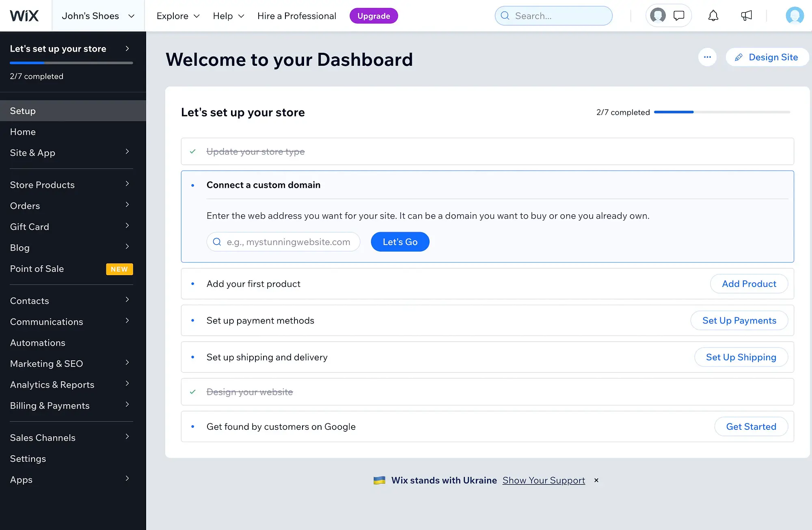This screenshot has height=530, width=812.
Task: Click the top-right profile avatar icon
Action: 795,15
